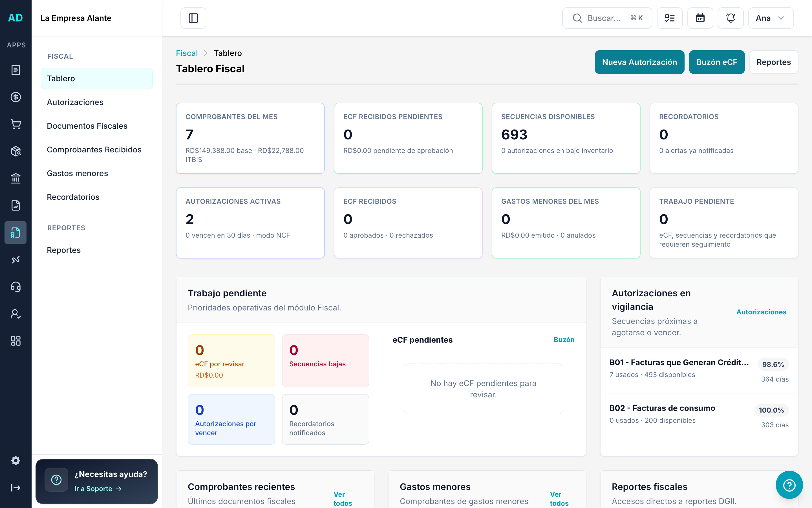Open Documentos Fiscales in the sidebar

pyautogui.click(x=97, y=126)
